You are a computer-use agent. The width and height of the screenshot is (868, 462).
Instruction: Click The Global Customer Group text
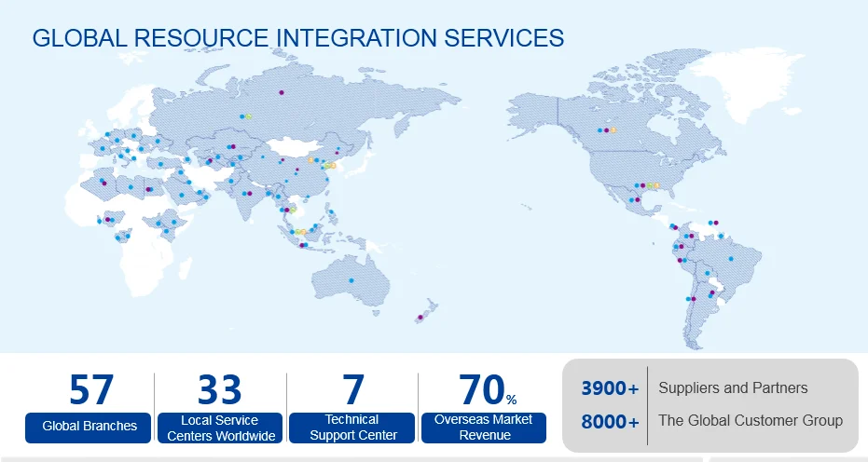point(751,420)
